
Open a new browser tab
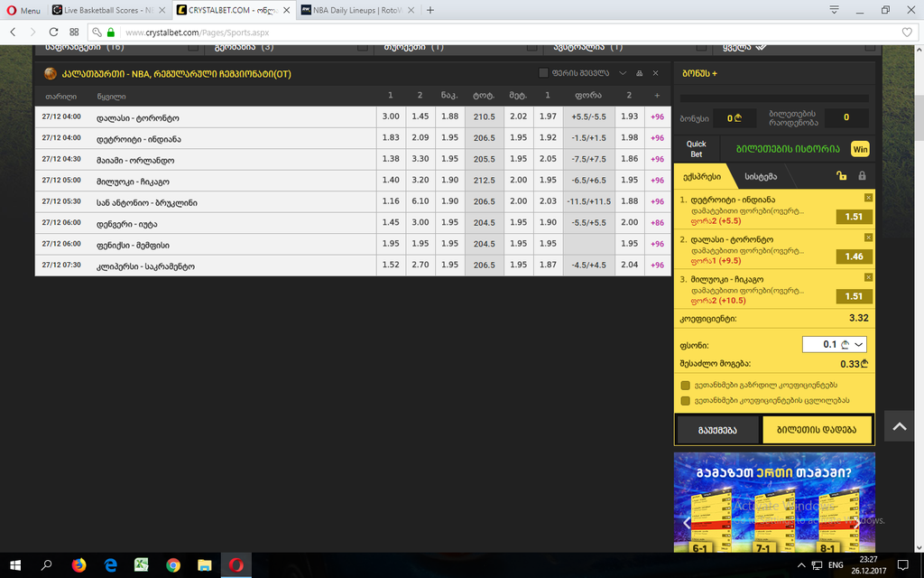(430, 10)
